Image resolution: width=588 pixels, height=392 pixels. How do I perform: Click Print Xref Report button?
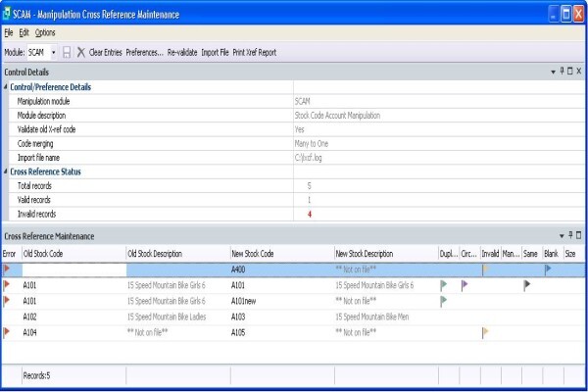(x=254, y=52)
